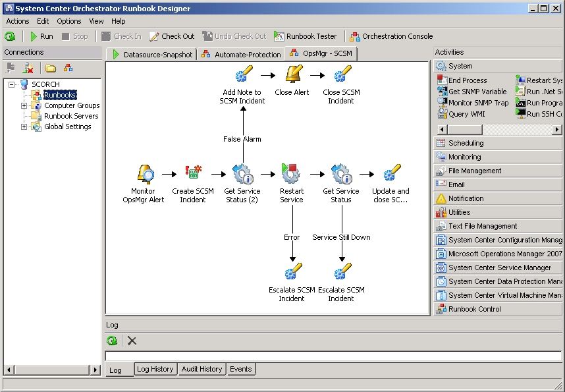The width and height of the screenshot is (565, 392).
Task: Click the Add Note to SCSM Incident icon
Action: (242, 74)
